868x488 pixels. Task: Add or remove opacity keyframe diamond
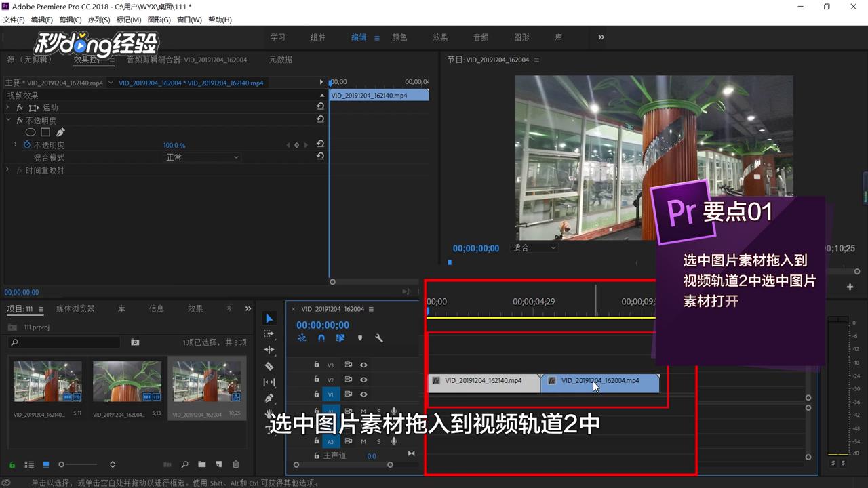coord(296,145)
